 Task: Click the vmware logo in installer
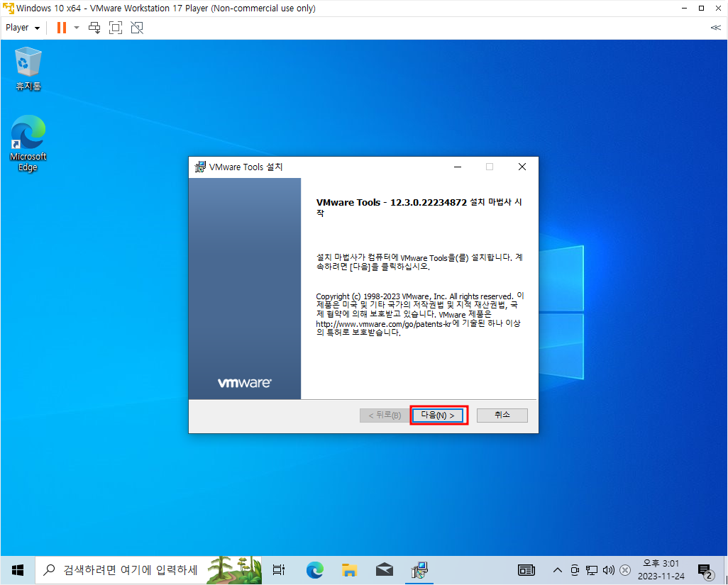pyautogui.click(x=245, y=383)
